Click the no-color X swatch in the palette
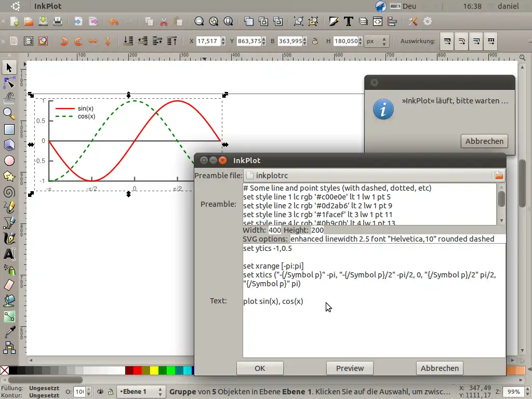The width and height of the screenshot is (532, 399). pos(4,370)
